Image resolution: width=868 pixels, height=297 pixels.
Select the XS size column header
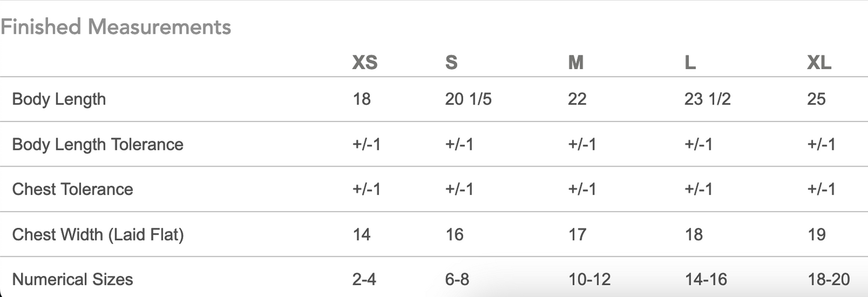pos(365,63)
